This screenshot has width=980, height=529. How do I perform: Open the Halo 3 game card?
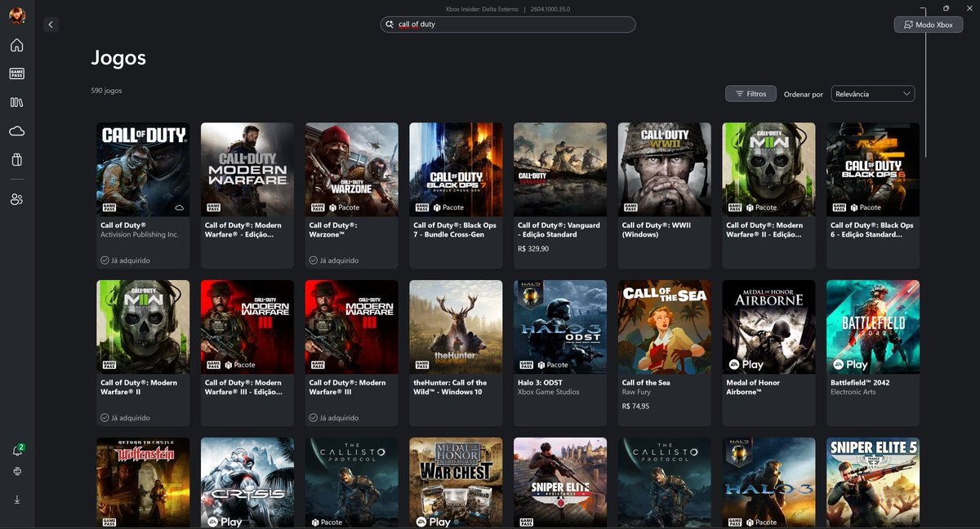pos(768,483)
